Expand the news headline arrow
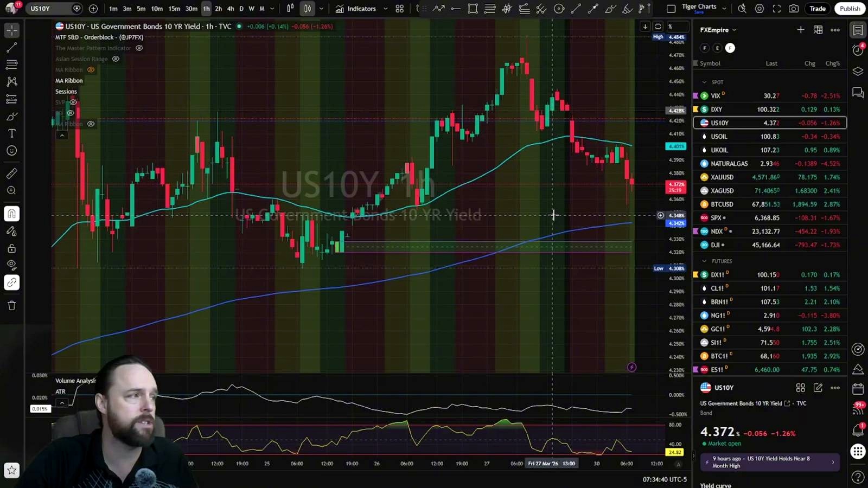868x488 pixels. point(833,463)
